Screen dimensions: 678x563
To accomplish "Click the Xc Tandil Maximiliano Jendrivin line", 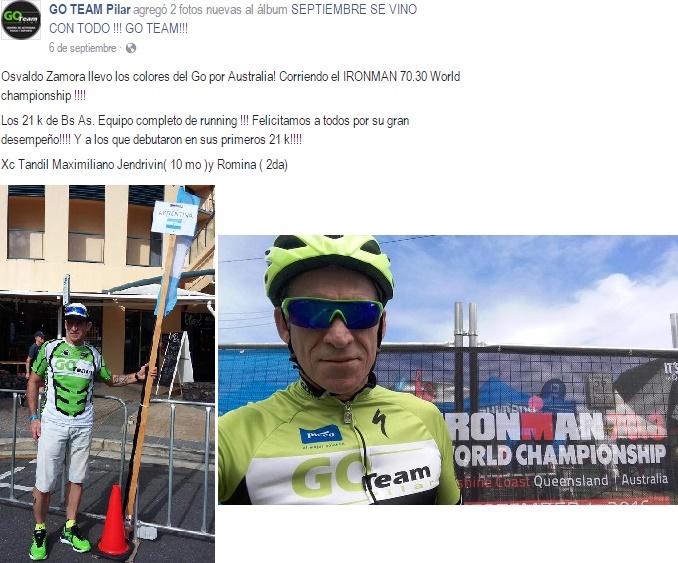I will click(x=144, y=165).
